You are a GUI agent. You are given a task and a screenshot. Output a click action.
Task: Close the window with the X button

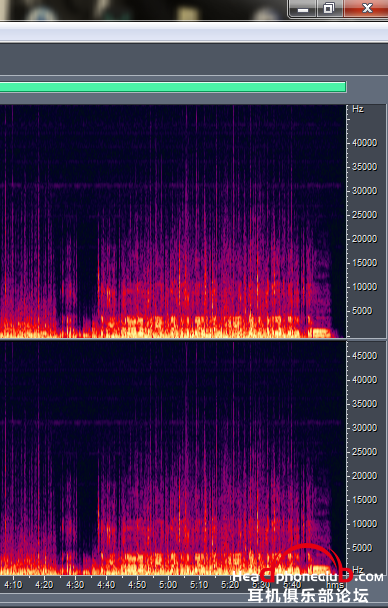coord(366,8)
